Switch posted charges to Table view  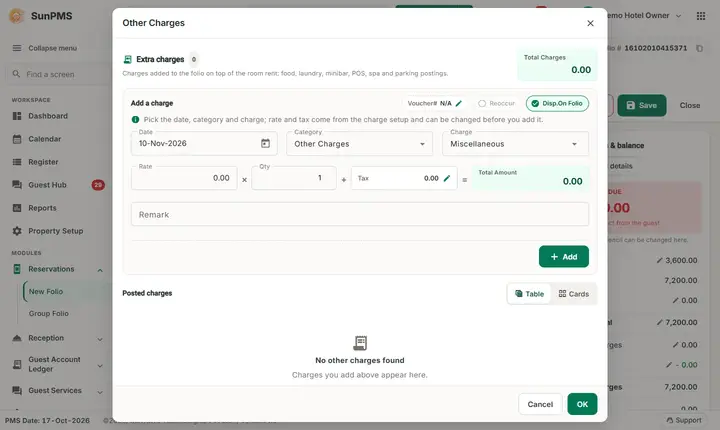[x=529, y=294]
